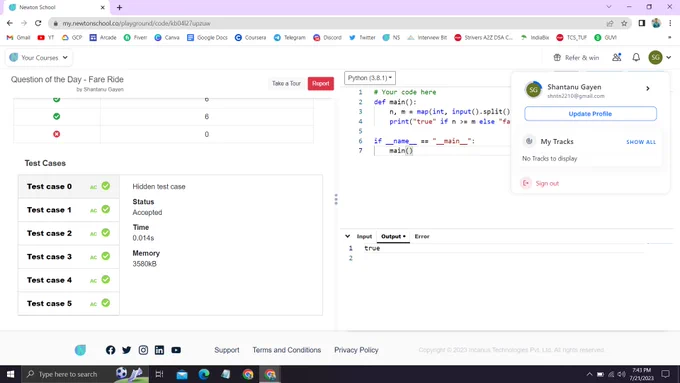Open the Terms and Conditions link
The image size is (680, 383).
[x=287, y=350]
